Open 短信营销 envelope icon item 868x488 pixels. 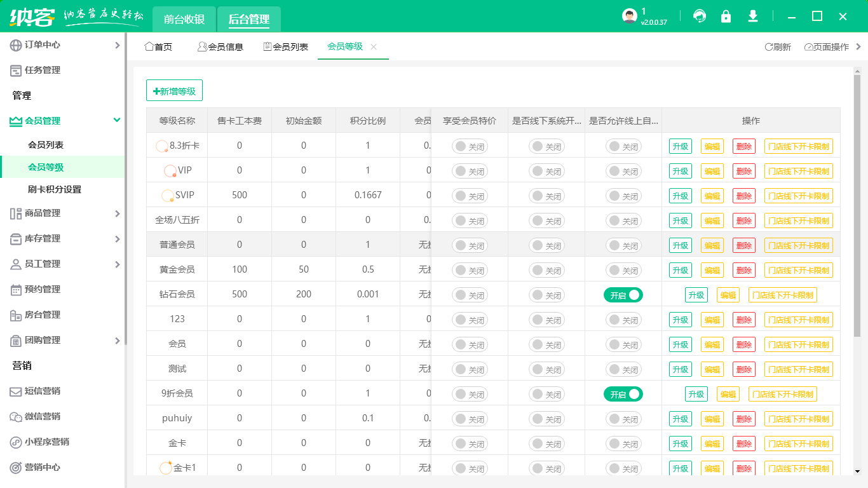click(42, 391)
